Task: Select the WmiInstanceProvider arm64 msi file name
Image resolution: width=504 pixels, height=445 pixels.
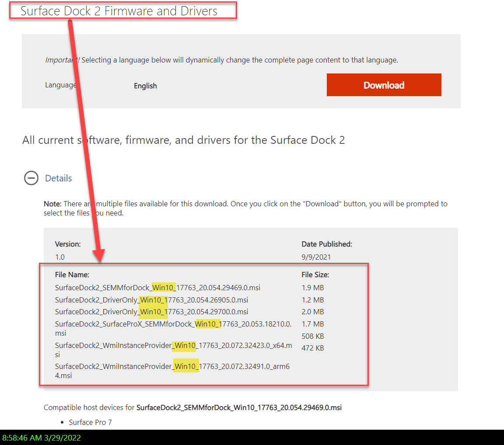Action: (172, 371)
